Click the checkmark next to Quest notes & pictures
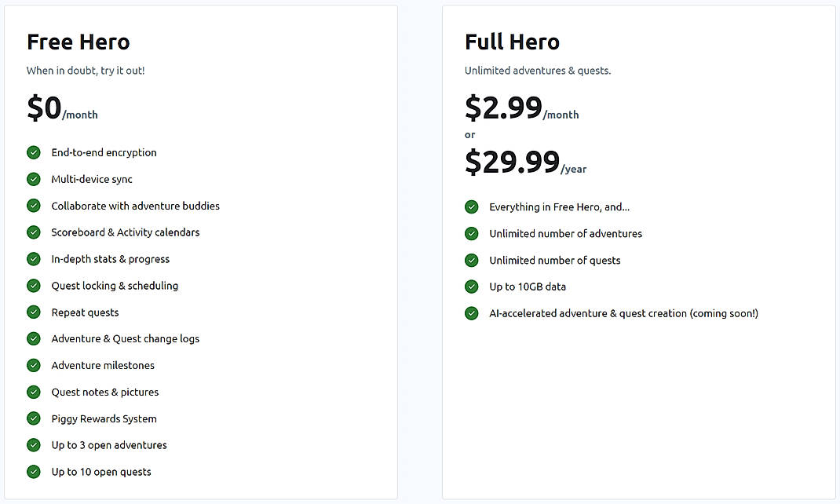This screenshot has height=504, width=840. click(x=33, y=392)
